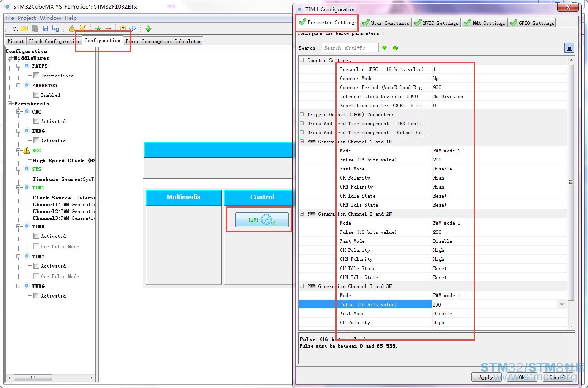Open the User Constants tab
Image resolution: width=588 pixels, height=388 pixels.
pyautogui.click(x=385, y=23)
